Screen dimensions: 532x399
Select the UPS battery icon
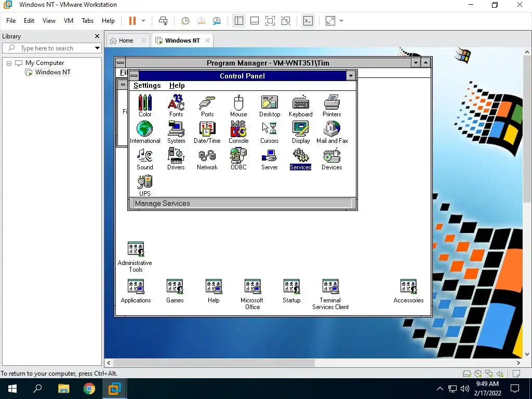pos(145,185)
